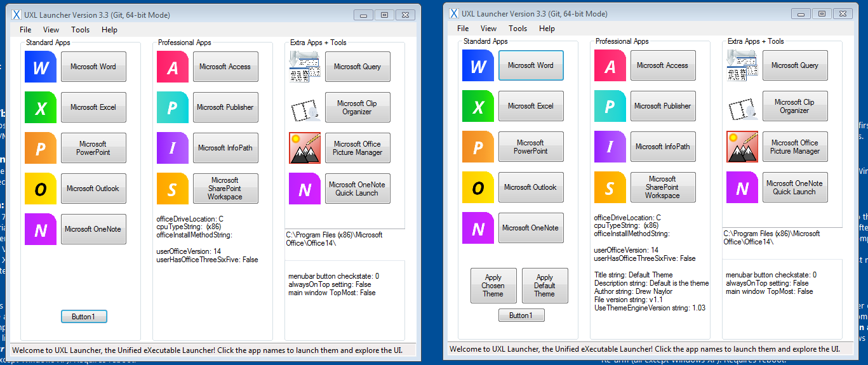Viewport: 868px width, 365px height.
Task: Open the Tools menu in left window
Action: (x=81, y=30)
